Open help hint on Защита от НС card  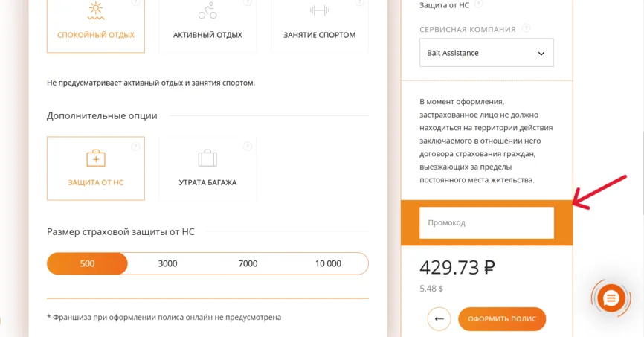click(135, 147)
